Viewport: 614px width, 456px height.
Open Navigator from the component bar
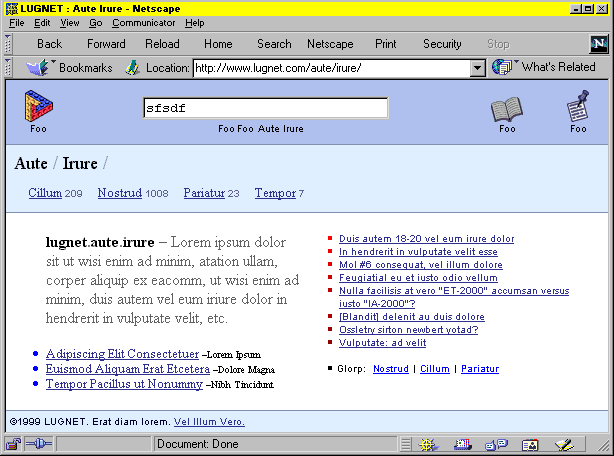click(429, 444)
